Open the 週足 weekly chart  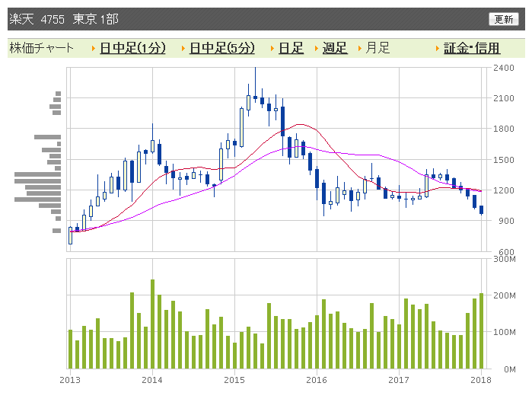(x=335, y=49)
